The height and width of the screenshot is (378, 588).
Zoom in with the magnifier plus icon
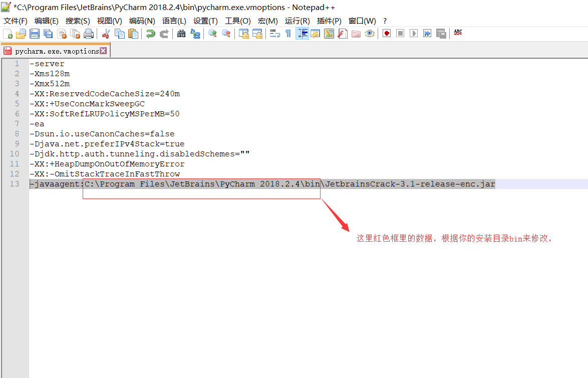pos(212,34)
